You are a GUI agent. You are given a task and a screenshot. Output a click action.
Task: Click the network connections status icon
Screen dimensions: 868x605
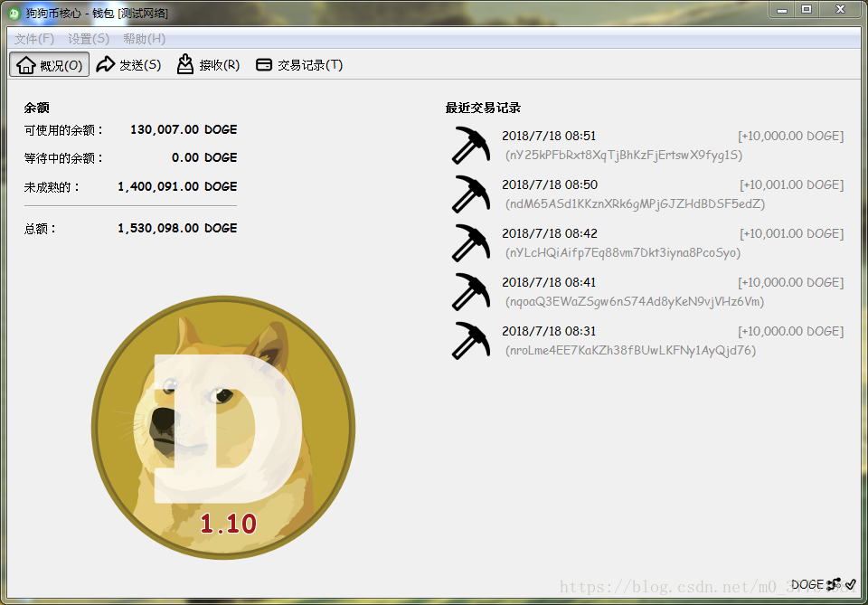tap(834, 584)
